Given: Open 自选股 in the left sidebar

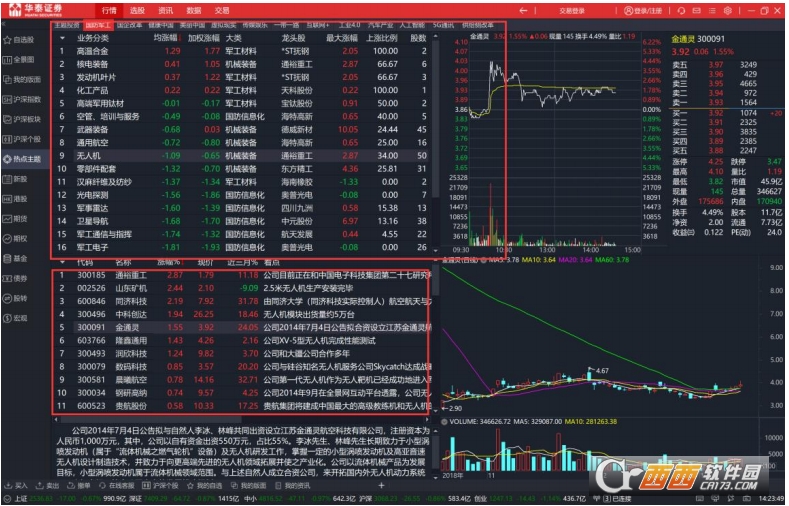Looking at the screenshot, I should tap(19, 40).
